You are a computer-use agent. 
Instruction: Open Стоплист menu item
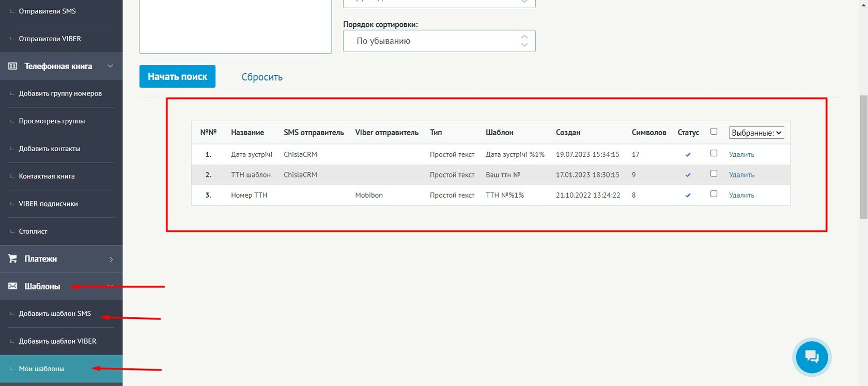pyautogui.click(x=33, y=231)
